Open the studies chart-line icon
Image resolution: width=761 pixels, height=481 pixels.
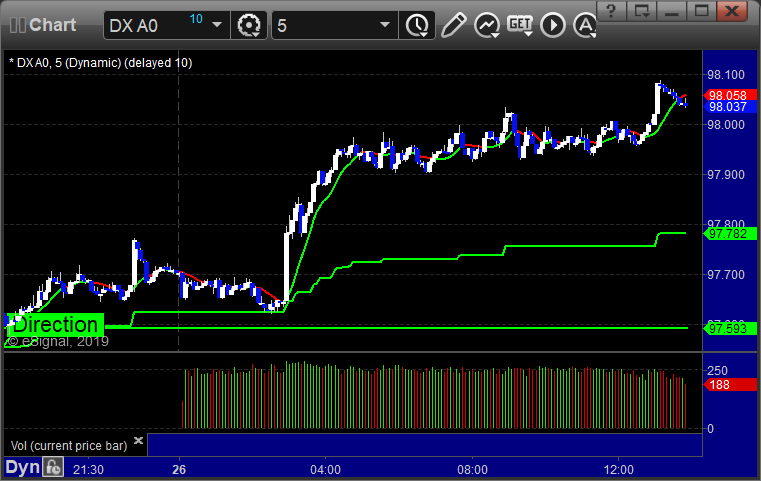tap(487, 25)
